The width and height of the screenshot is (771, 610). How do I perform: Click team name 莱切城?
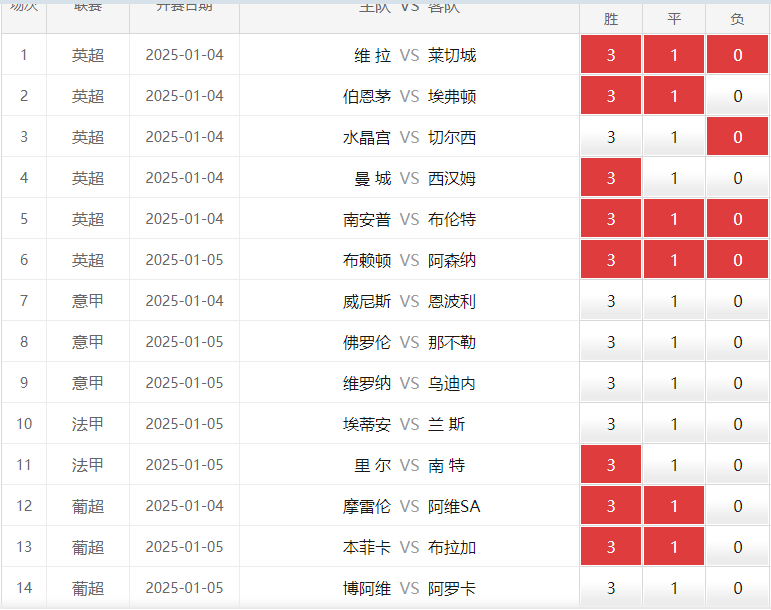tap(452, 55)
